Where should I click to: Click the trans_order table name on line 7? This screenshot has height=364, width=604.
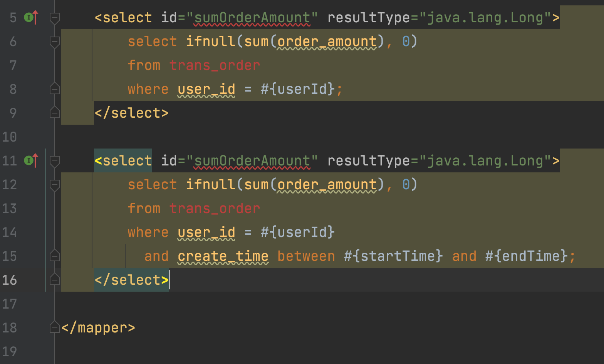[x=215, y=65]
